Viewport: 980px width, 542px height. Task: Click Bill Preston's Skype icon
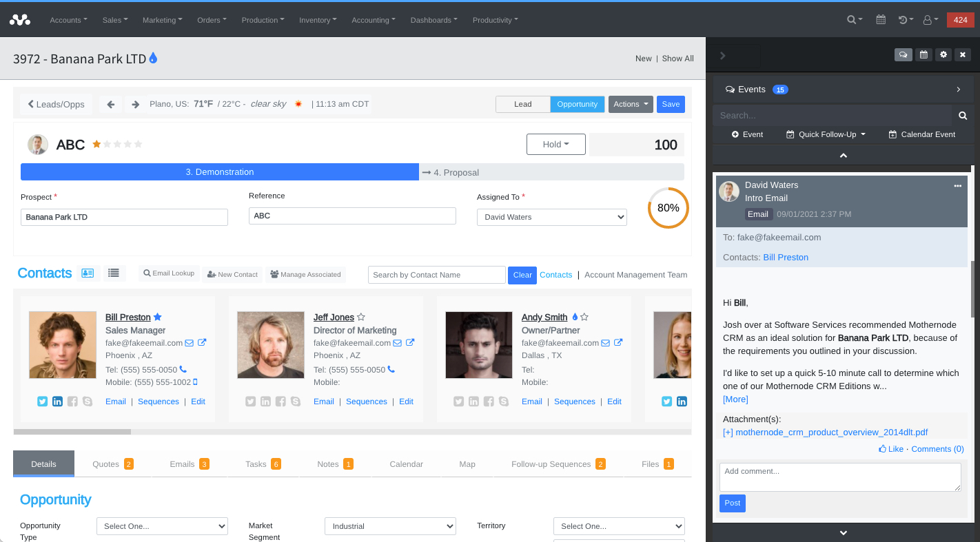coord(88,402)
